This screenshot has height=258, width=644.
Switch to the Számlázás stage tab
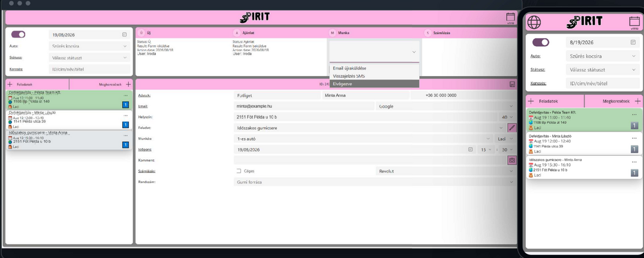[x=470, y=33]
